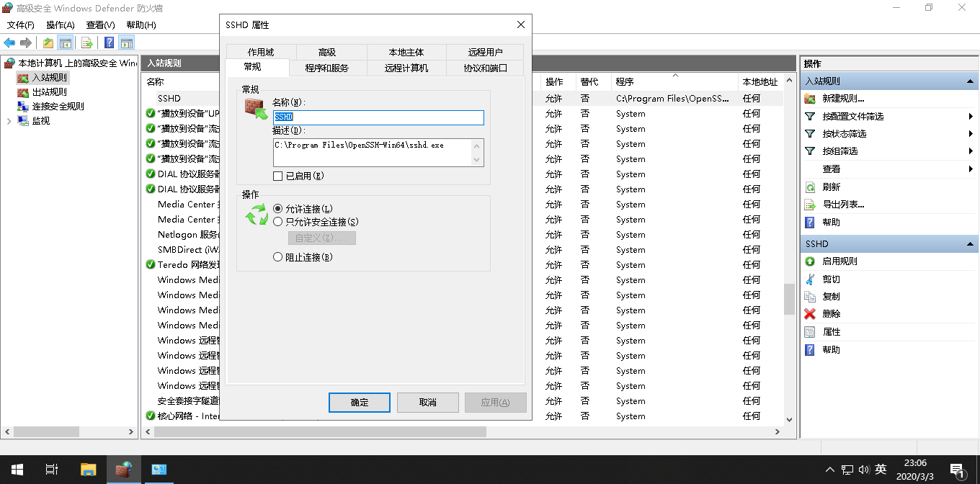This screenshot has width=980, height=484.
Task: Open the 文件(F) menu
Action: pos(21,25)
